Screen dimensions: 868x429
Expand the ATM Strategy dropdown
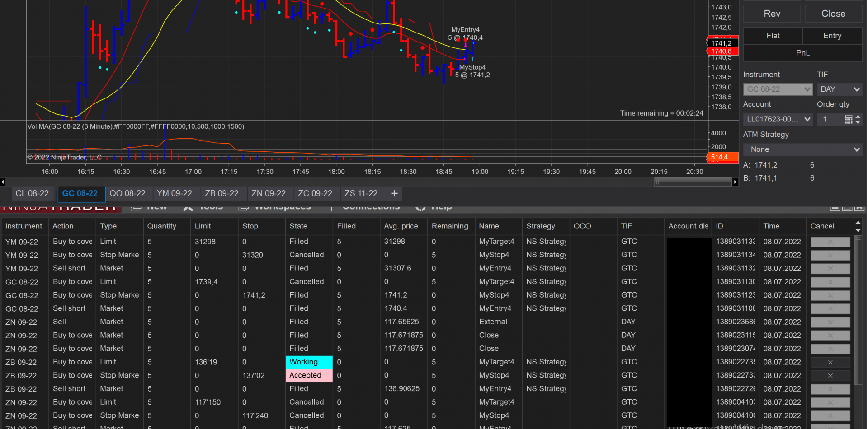coord(802,149)
